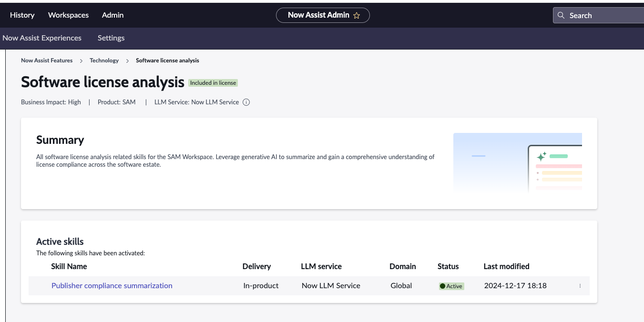This screenshot has height=322, width=644.
Task: Click the Status column header
Action: (448, 266)
